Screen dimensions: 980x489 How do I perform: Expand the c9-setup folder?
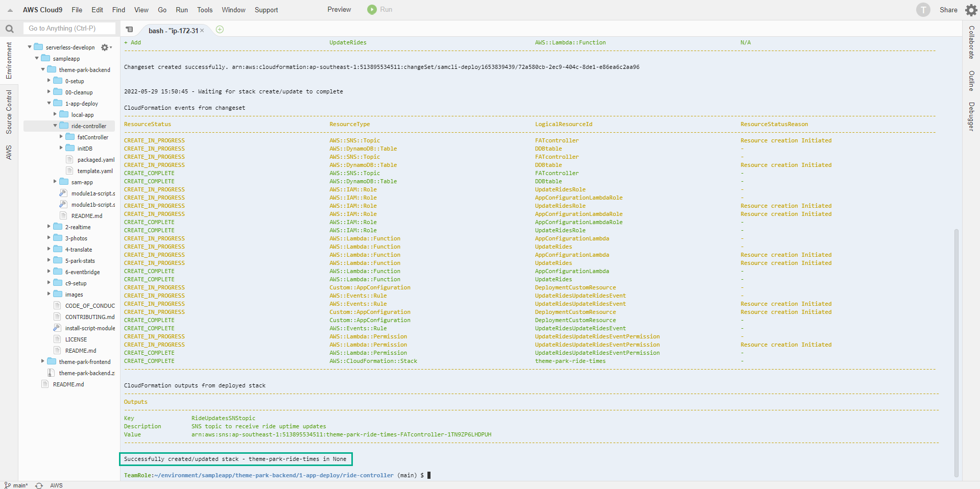point(49,283)
